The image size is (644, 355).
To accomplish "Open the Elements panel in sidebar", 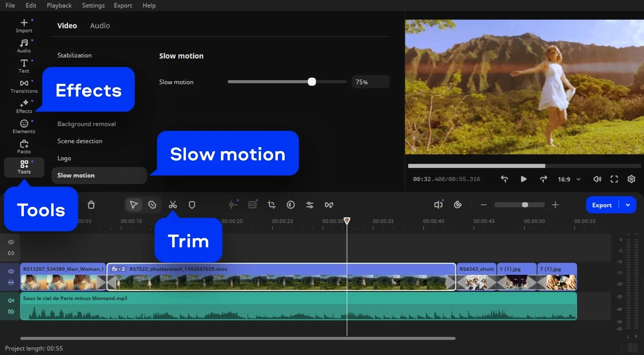I will click(24, 126).
